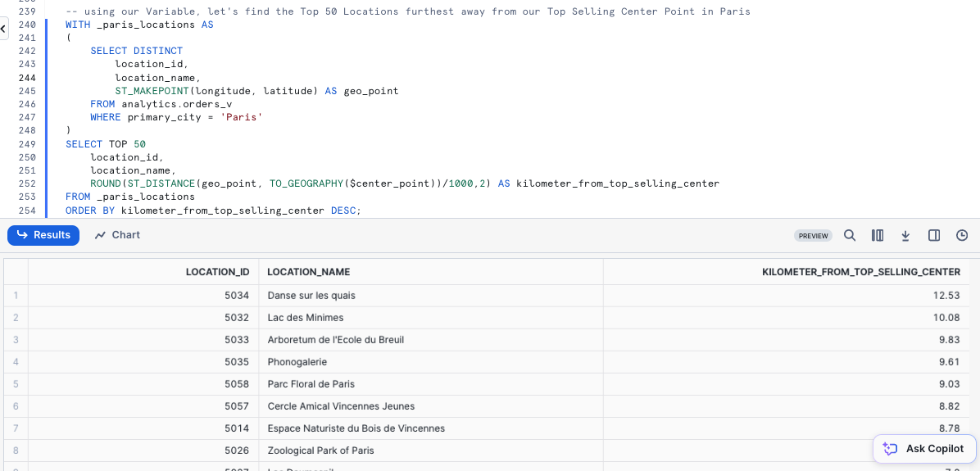Download the query results
The image size is (980, 471).
[x=905, y=236]
